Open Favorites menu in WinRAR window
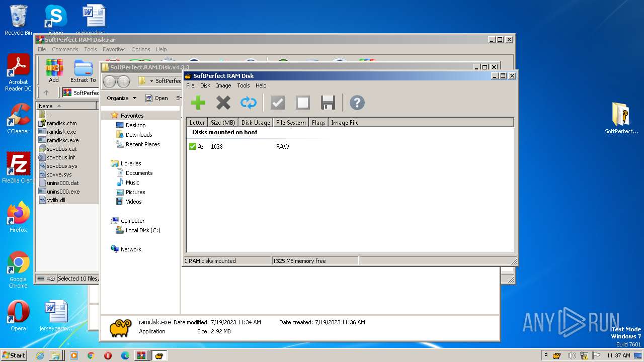644x362 pixels. (x=114, y=49)
